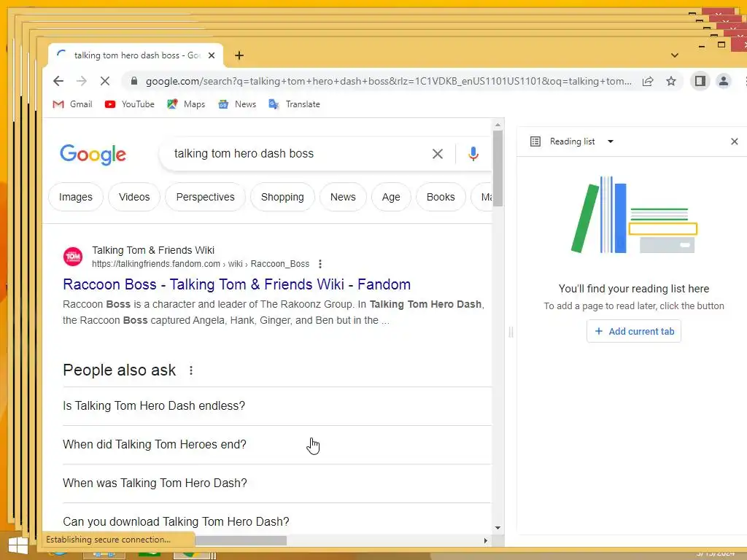Screen dimensions: 747x560
Task: Close the 'talking tom hero dash boss' tab
Action: (x=212, y=55)
